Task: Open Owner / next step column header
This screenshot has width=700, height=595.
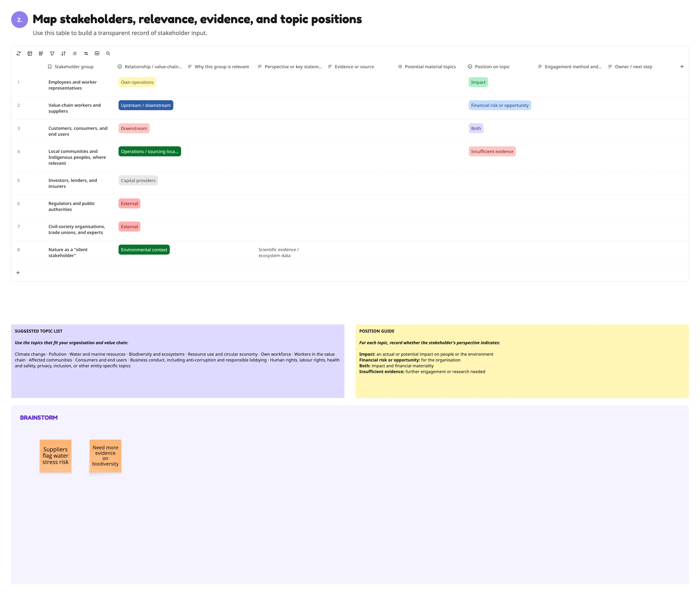Action: [630, 66]
